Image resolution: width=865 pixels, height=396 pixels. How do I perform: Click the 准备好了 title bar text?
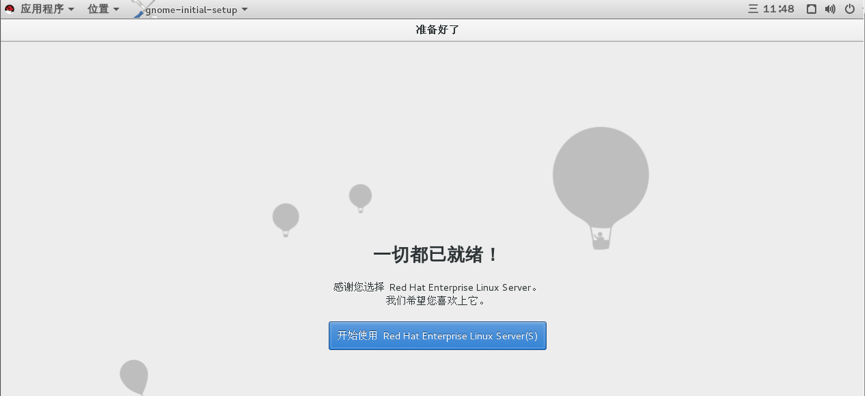coord(437,30)
